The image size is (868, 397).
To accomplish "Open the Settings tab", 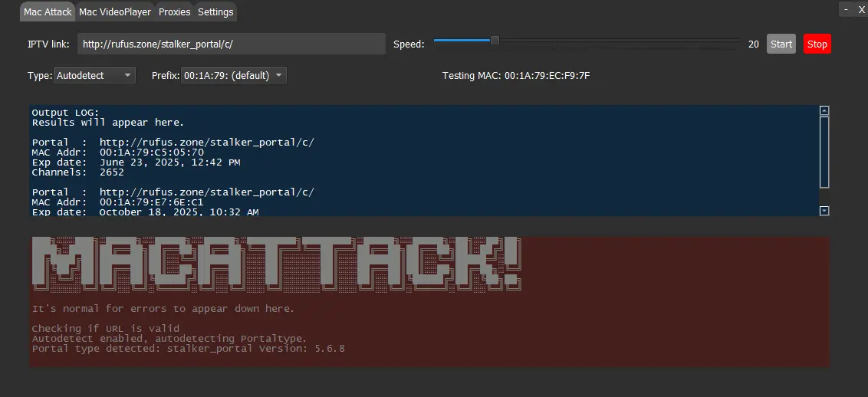I will click(215, 11).
